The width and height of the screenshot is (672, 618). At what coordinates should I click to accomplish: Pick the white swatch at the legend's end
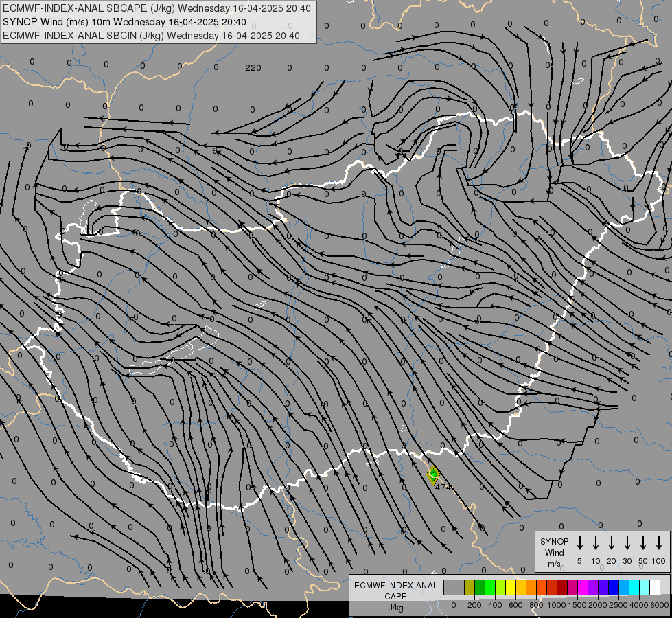pos(656,587)
